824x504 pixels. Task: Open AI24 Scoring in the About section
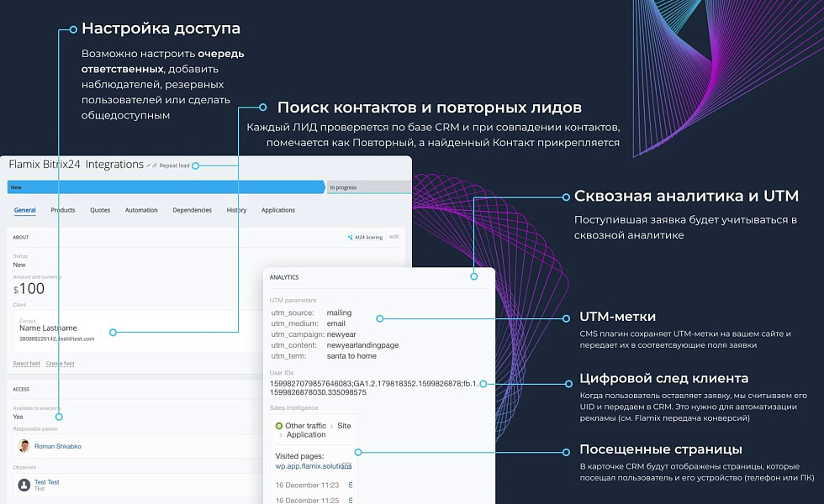point(365,237)
